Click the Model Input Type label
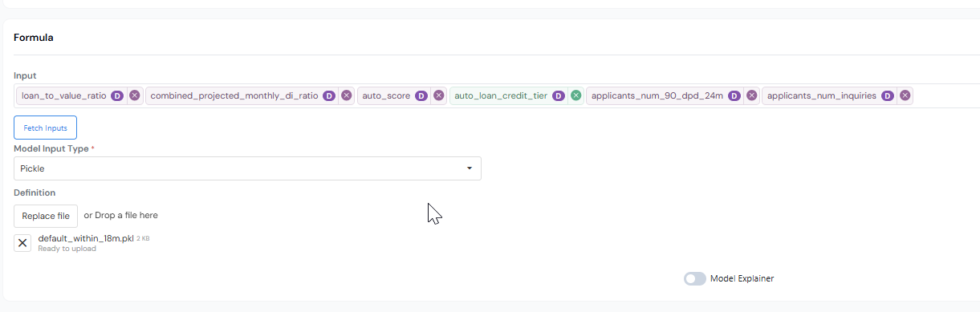The height and width of the screenshot is (312, 980). coord(51,149)
